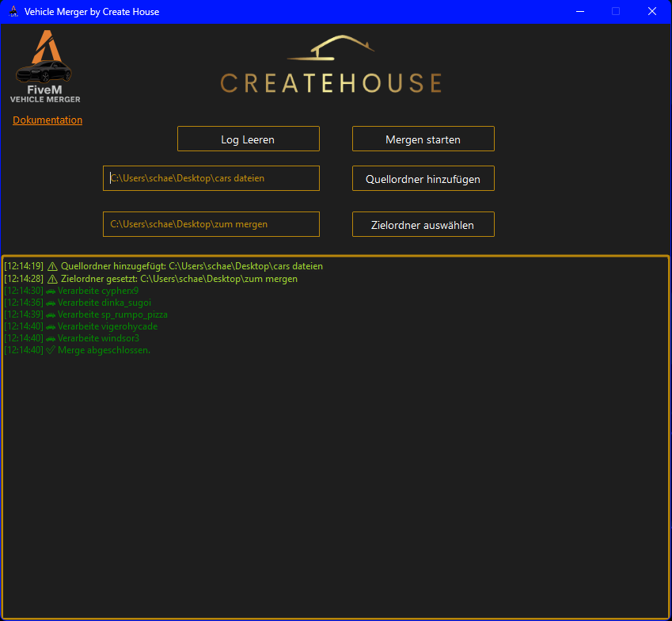This screenshot has height=621, width=672.
Task: Open the Dokumentation link
Action: tap(47, 120)
